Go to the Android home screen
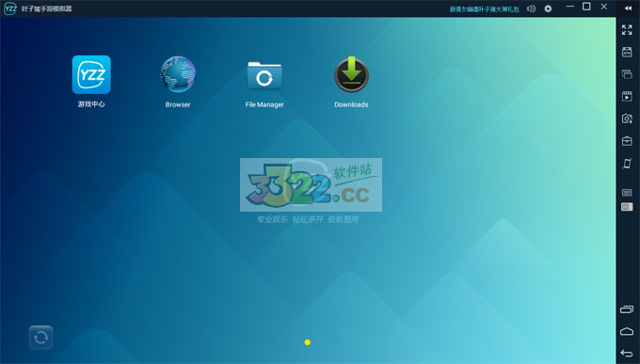640x364 pixels. coord(627,331)
